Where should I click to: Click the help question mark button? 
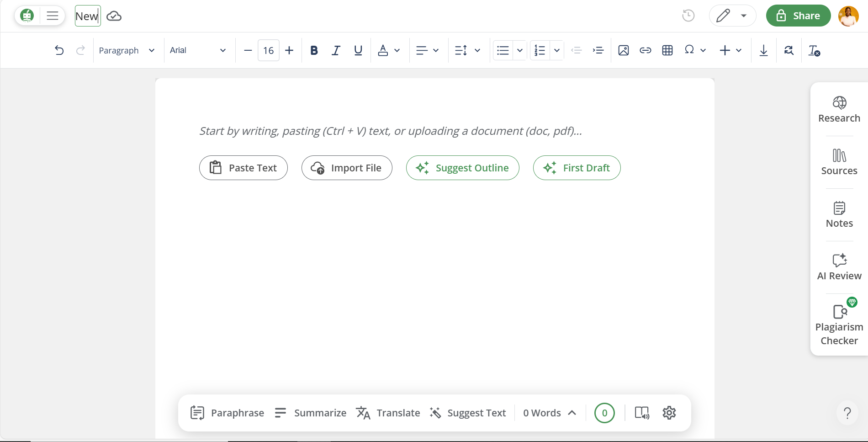pyautogui.click(x=847, y=413)
